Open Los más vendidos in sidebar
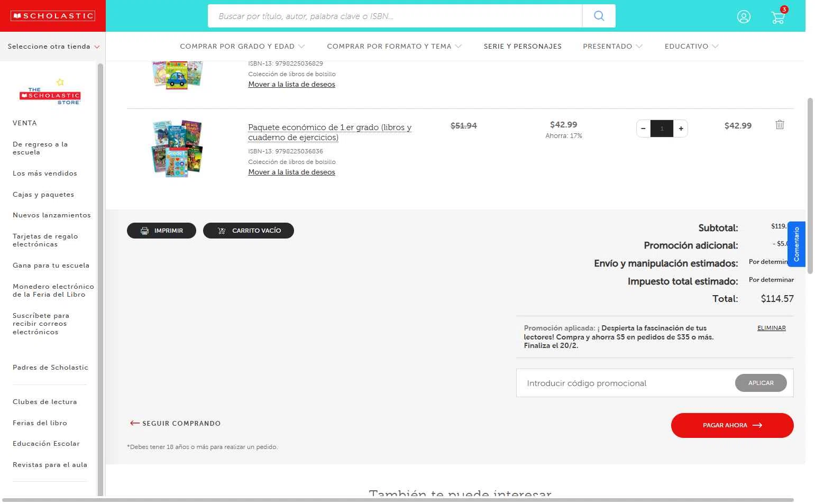The width and height of the screenshot is (815, 504). coord(45,173)
